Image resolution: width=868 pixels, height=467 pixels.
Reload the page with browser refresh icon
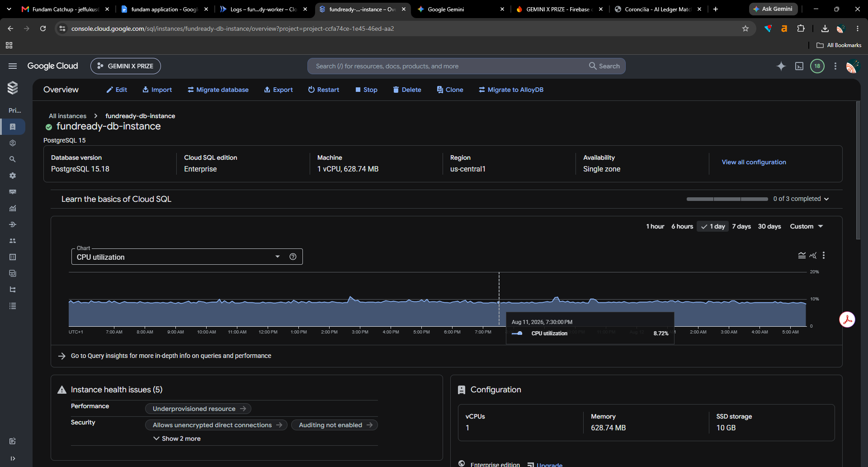point(43,29)
